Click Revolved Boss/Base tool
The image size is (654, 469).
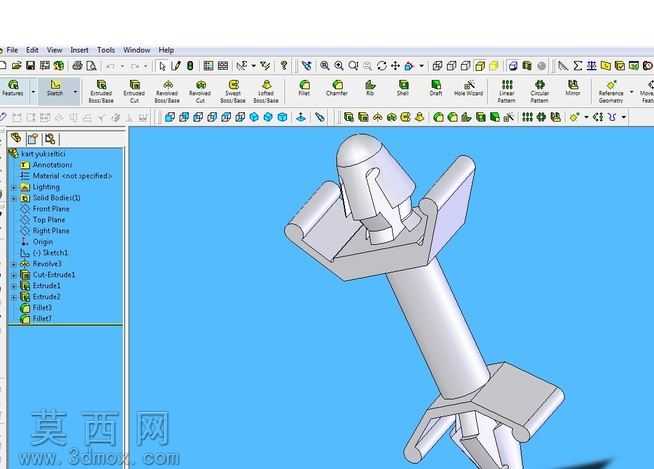(167, 91)
